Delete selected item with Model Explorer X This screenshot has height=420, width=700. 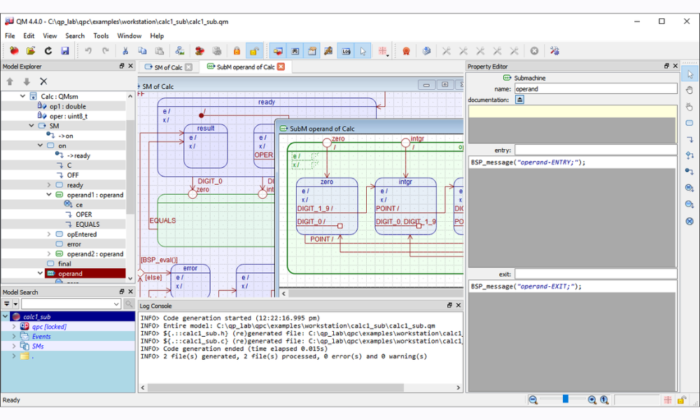click(43, 81)
